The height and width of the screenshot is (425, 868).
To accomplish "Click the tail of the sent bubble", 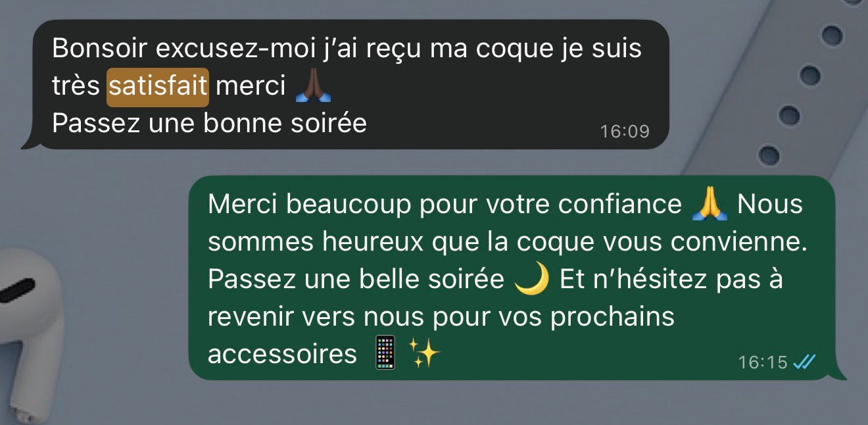I will tap(840, 372).
